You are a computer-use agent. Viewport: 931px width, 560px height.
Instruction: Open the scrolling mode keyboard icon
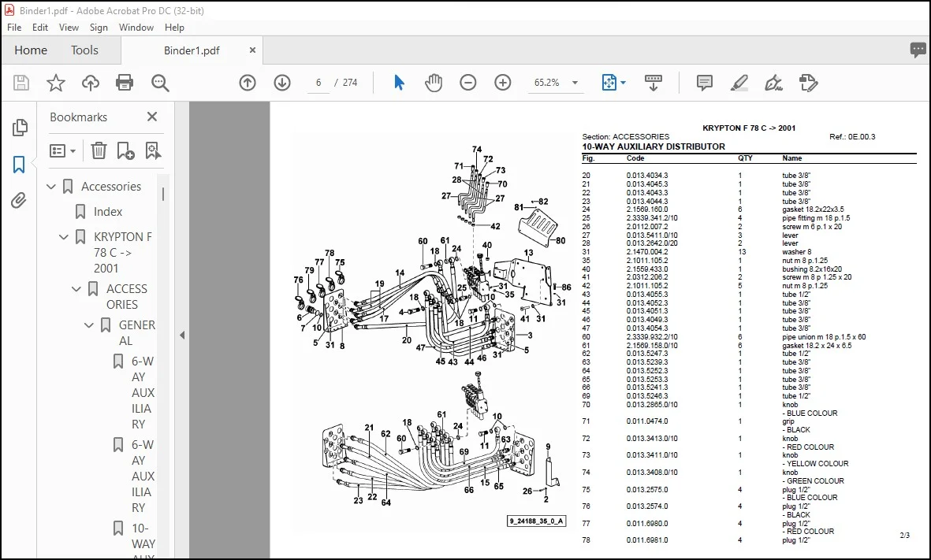click(x=654, y=83)
